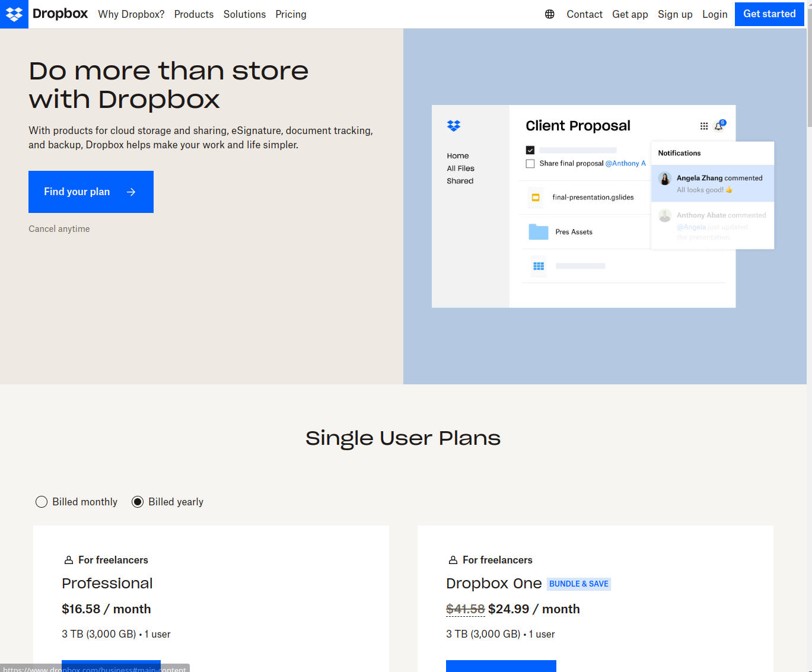Click the Angela Zhang commented notification text
The height and width of the screenshot is (672, 812).
point(719,178)
